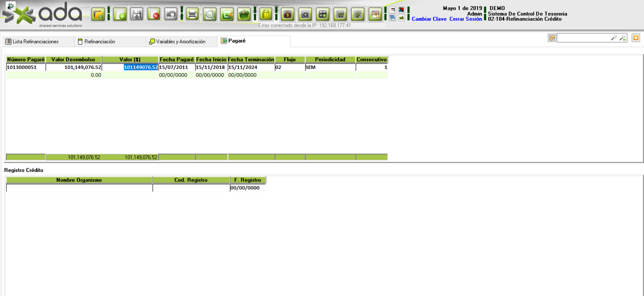Click the orange star favorites icon
The width and height of the screenshot is (644, 296).
point(635,38)
